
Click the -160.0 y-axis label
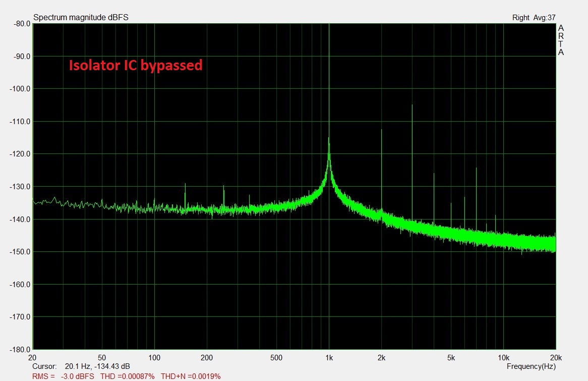click(20, 284)
